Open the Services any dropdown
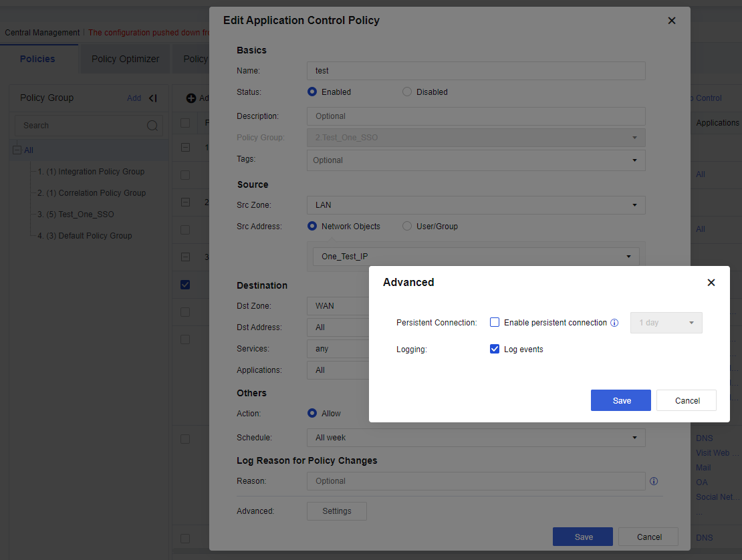The width and height of the screenshot is (742, 560). [338, 349]
